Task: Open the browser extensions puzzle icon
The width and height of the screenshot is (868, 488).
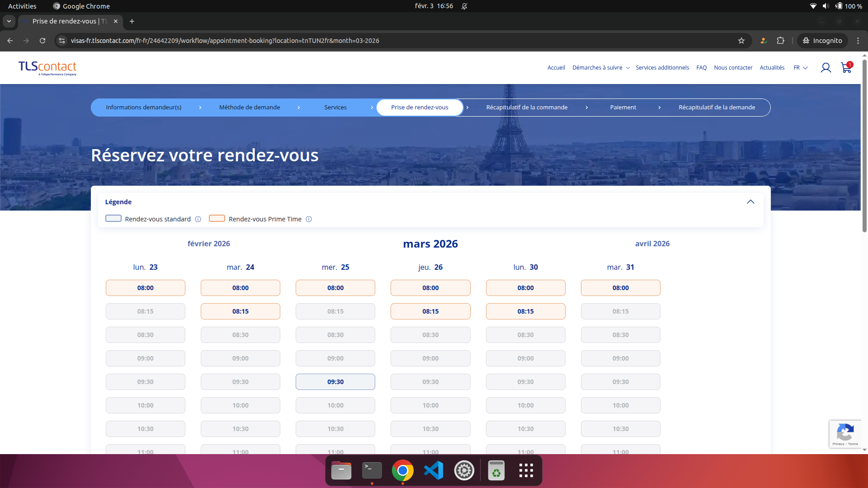Action: pyautogui.click(x=781, y=41)
